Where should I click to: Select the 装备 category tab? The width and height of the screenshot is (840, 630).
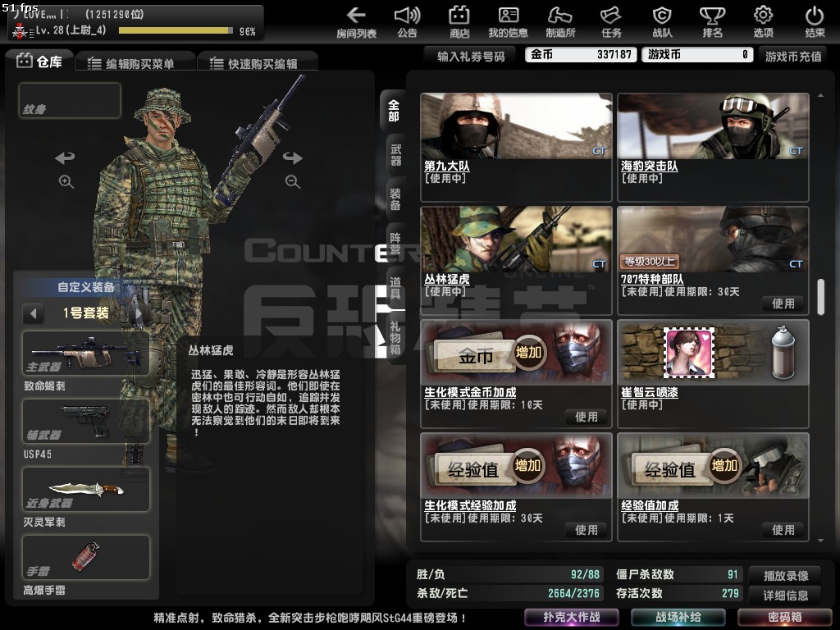395,199
